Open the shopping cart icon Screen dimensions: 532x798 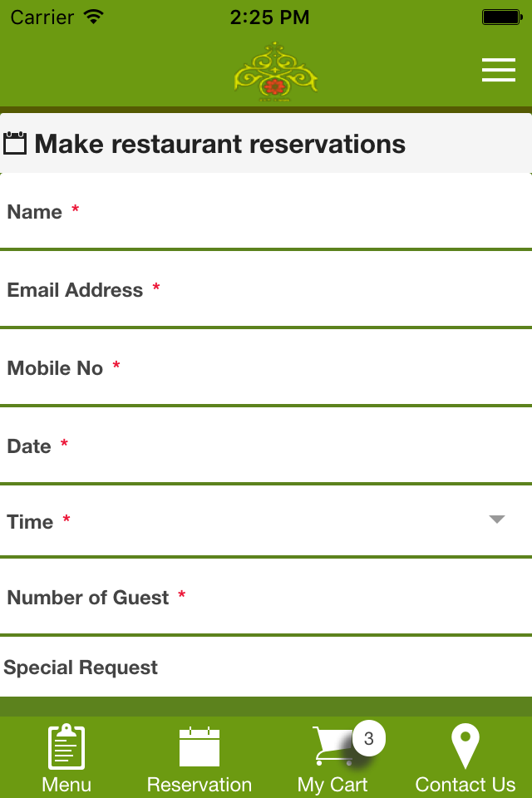point(332,746)
